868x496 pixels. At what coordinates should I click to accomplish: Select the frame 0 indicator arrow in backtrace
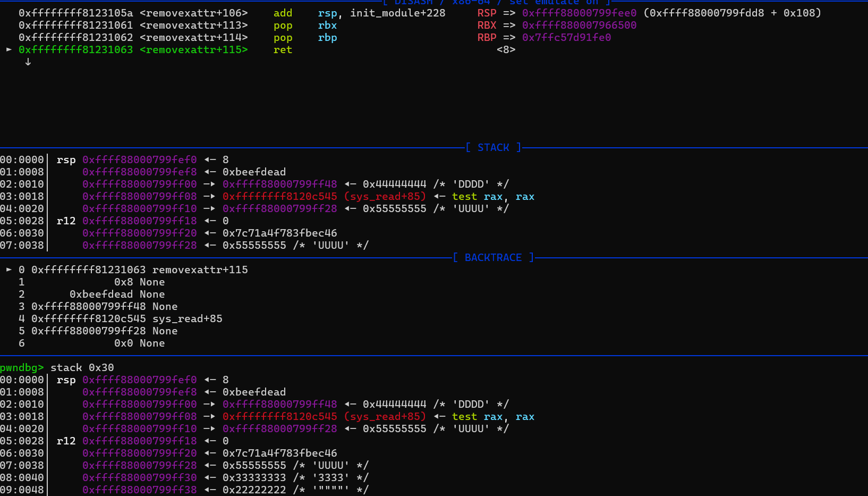click(8, 270)
